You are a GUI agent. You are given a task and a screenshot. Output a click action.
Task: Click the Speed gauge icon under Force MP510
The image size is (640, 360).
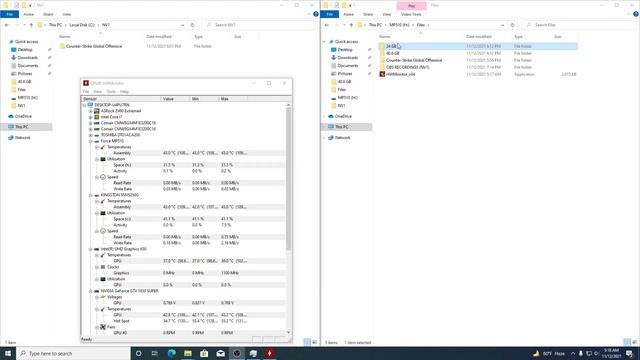pyautogui.click(x=103, y=177)
